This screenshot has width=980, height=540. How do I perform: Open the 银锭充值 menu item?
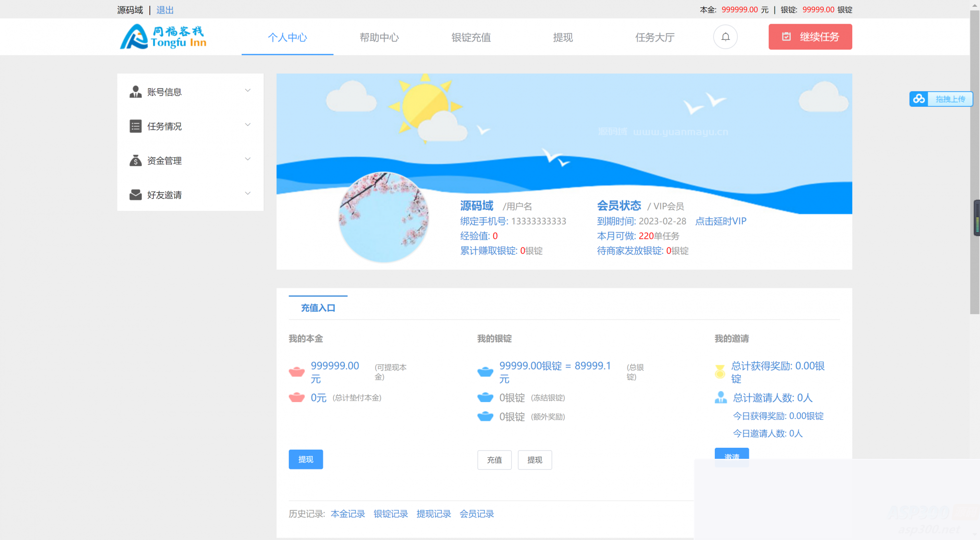(471, 37)
